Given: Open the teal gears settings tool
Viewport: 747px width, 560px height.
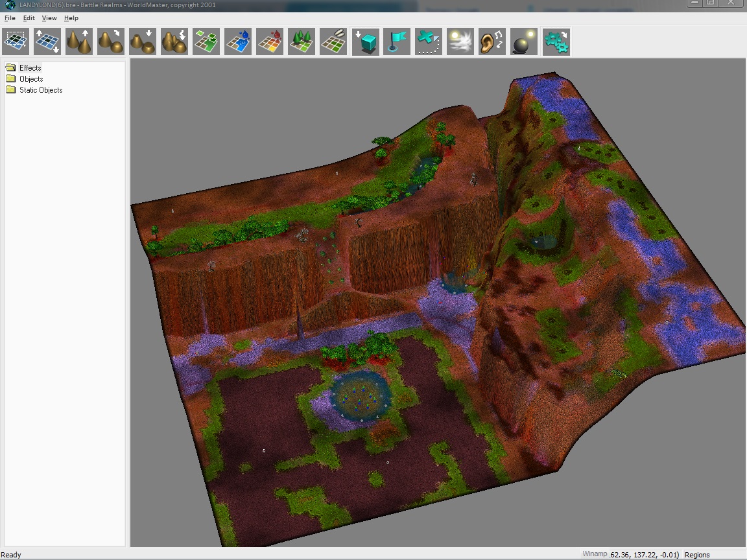Looking at the screenshot, I should (x=556, y=41).
